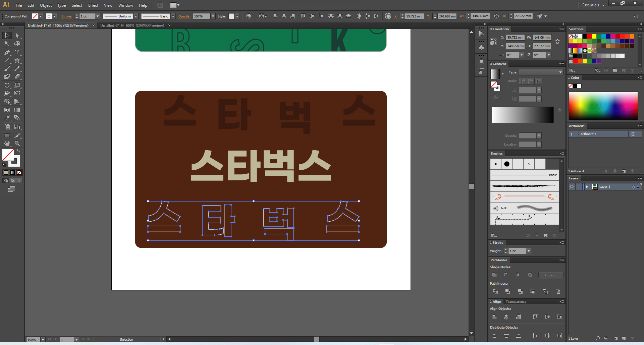The height and width of the screenshot is (345, 644).
Task: Open the Uniform variable width profile dropdown
Action: coord(136,16)
